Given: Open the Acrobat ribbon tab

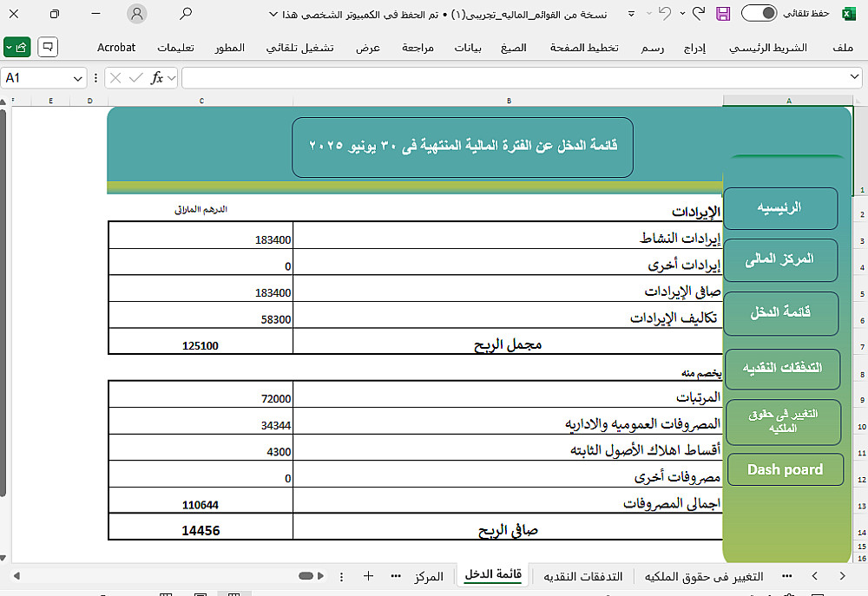Looking at the screenshot, I should coord(116,48).
